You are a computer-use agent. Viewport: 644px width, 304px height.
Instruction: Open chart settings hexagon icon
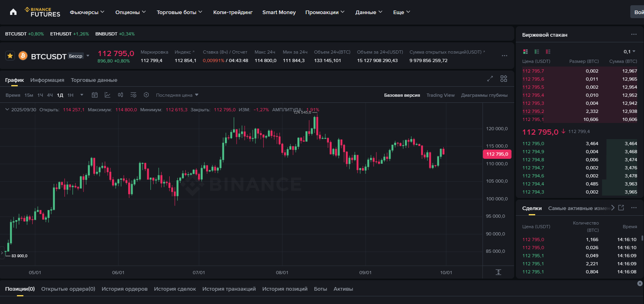[x=146, y=95]
